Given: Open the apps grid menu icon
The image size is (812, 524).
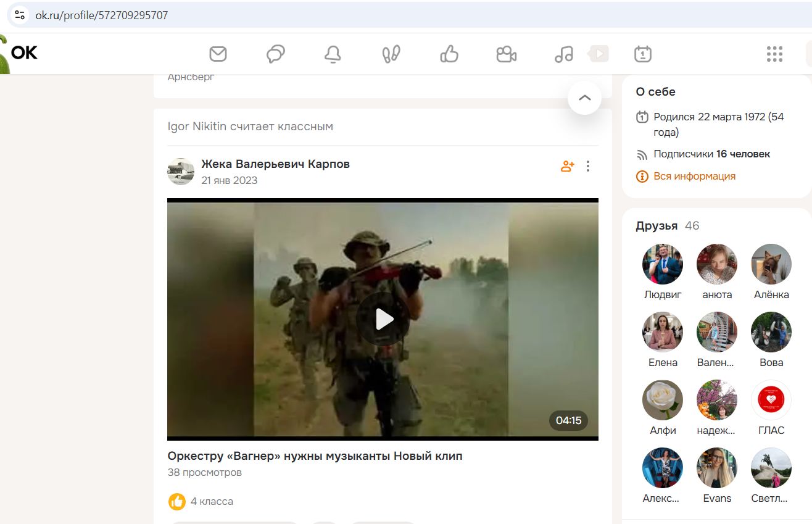Looking at the screenshot, I should click(x=774, y=54).
